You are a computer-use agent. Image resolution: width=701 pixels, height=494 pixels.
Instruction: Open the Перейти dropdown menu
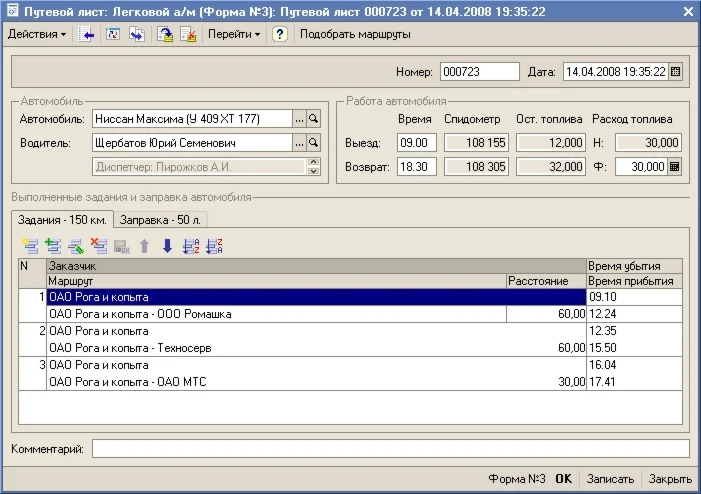pos(234,34)
